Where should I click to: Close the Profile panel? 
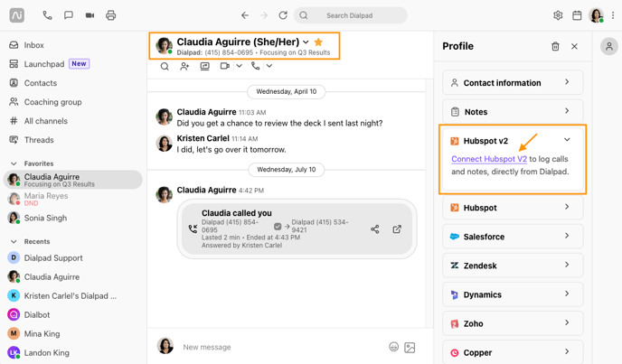tap(574, 46)
